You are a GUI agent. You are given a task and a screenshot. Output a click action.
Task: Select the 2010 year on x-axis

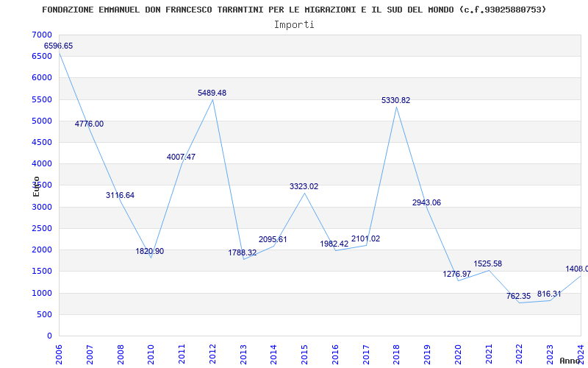(x=151, y=355)
